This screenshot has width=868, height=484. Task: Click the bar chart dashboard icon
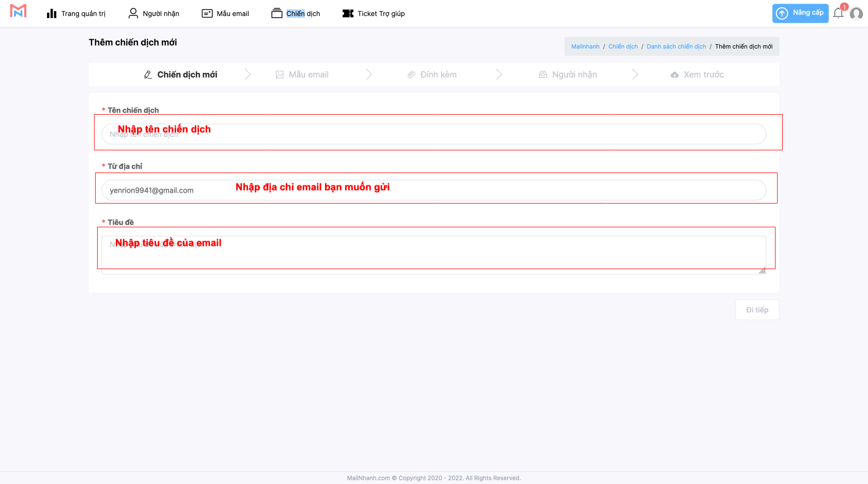click(x=52, y=13)
